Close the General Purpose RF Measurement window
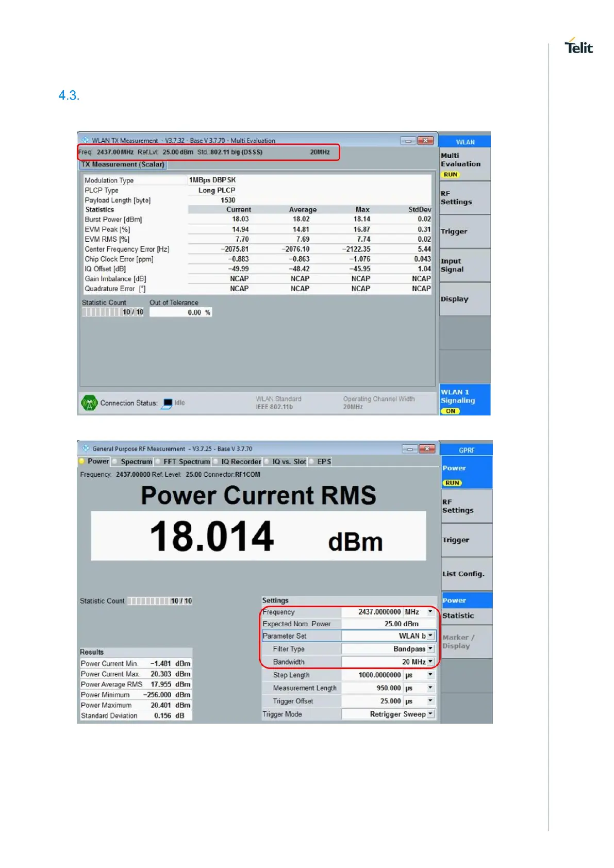This screenshot has width=614, height=868. (x=427, y=448)
